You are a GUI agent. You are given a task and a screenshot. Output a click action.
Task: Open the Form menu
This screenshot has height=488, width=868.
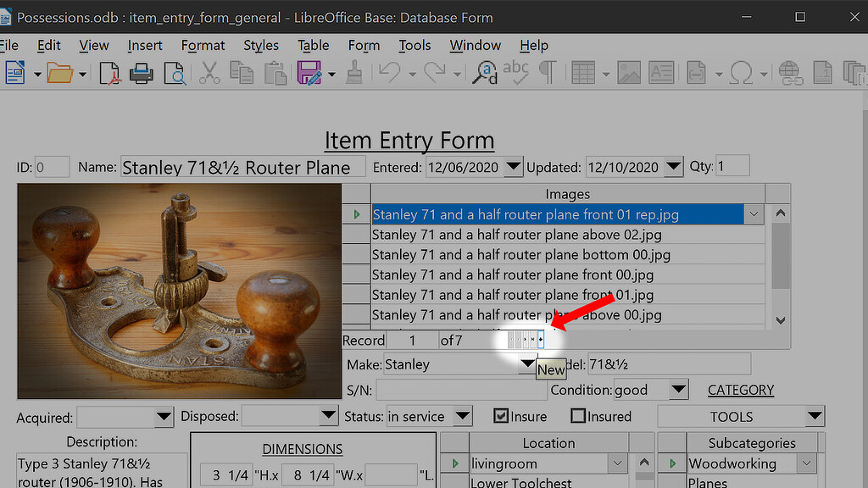pyautogui.click(x=364, y=45)
